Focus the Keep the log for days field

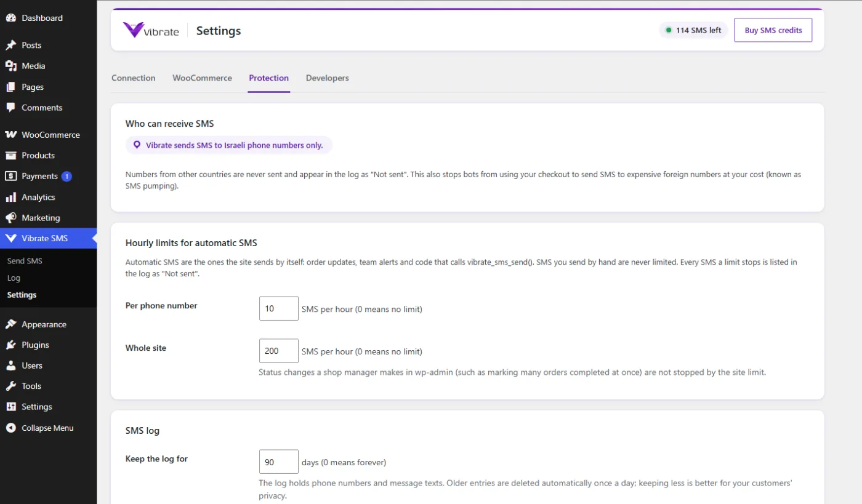pyautogui.click(x=279, y=462)
